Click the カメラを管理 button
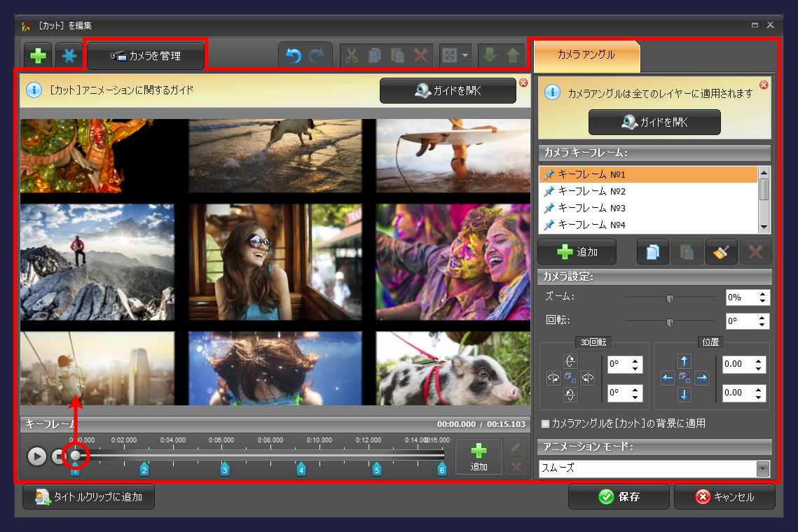 [146, 56]
